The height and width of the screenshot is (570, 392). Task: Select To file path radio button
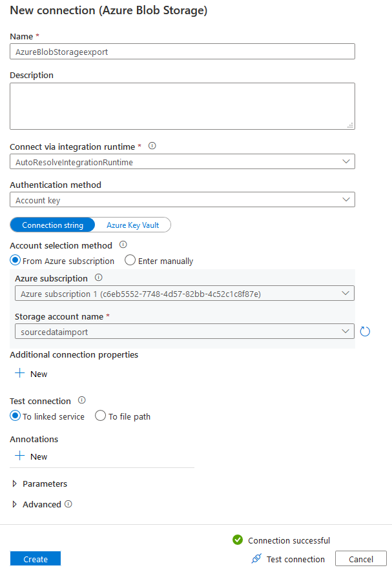(x=100, y=416)
